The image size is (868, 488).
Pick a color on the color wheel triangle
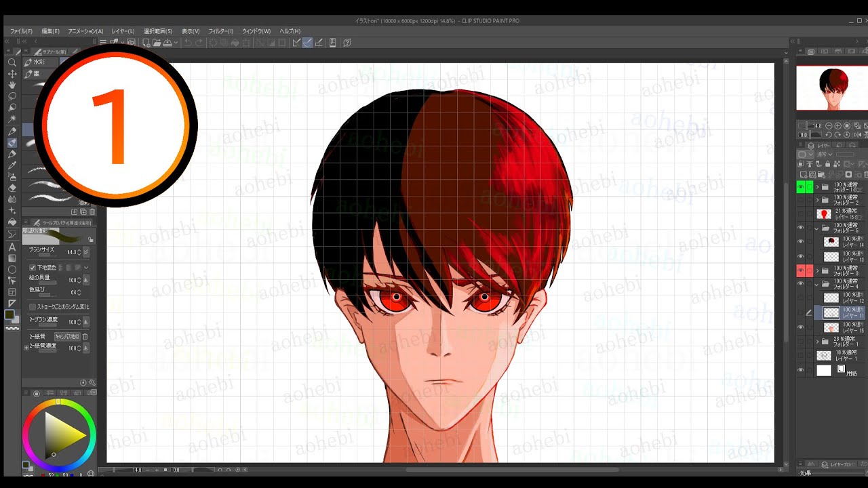[64, 434]
